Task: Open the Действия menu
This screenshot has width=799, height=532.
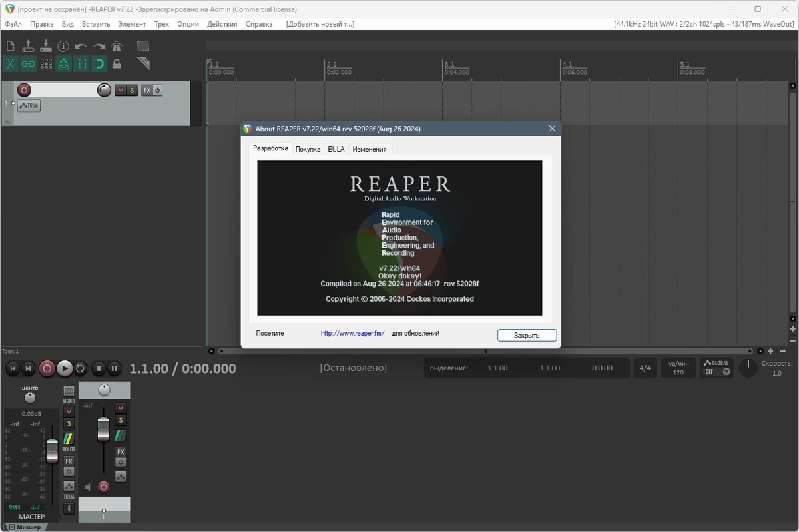Action: (222, 24)
